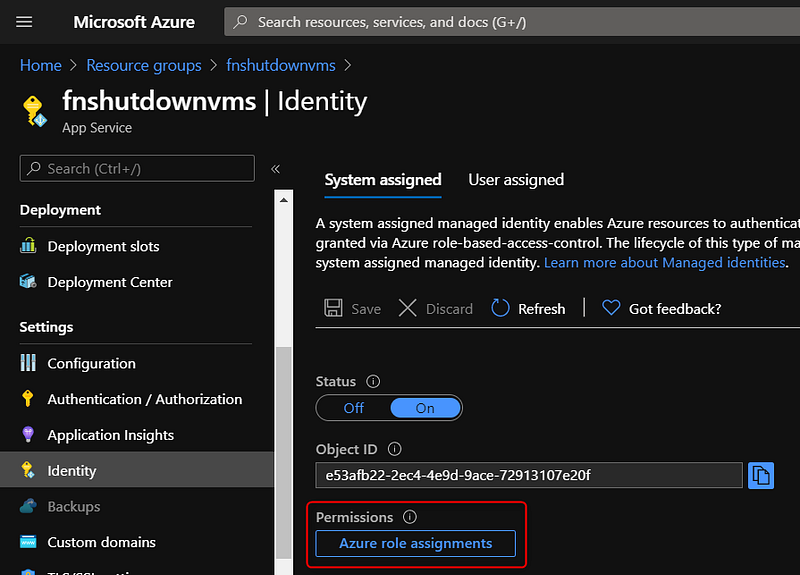Open Application Insights settings item
Screen dimensions: 800x575
tap(110, 435)
